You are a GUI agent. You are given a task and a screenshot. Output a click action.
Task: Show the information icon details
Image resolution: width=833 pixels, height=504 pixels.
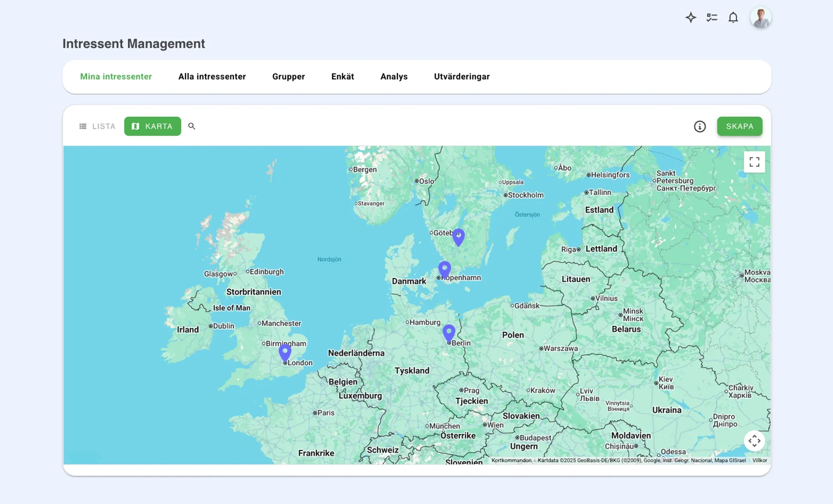(699, 127)
